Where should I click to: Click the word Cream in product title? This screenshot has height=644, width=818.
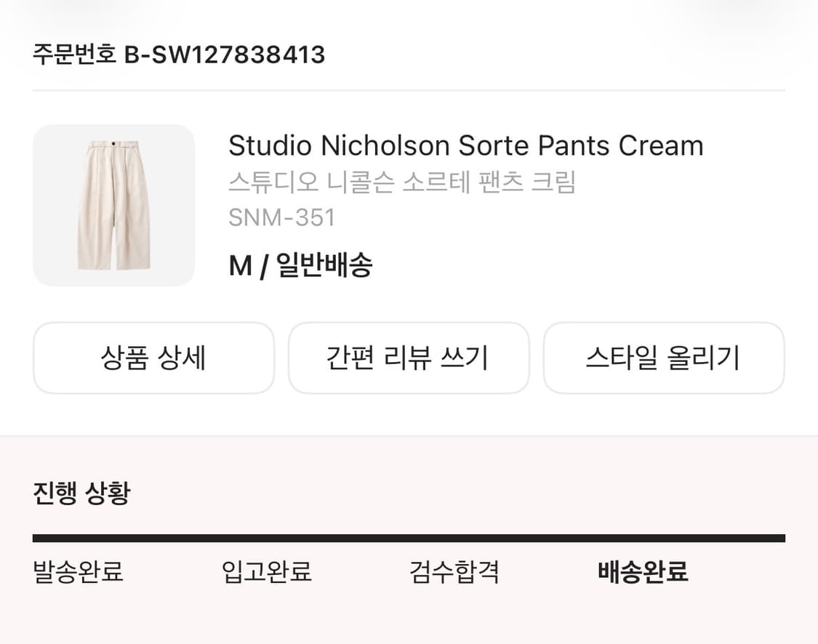pyautogui.click(x=661, y=146)
